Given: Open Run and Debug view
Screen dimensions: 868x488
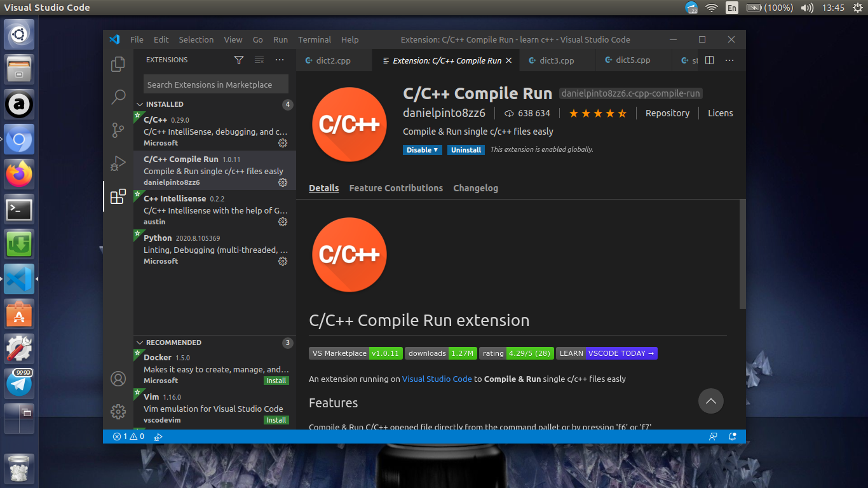Looking at the screenshot, I should pos(118,163).
